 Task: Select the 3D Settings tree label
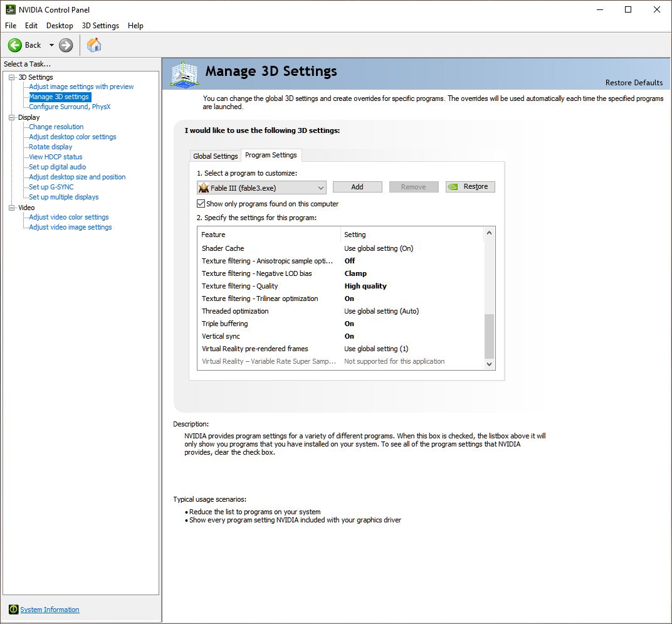click(36, 77)
